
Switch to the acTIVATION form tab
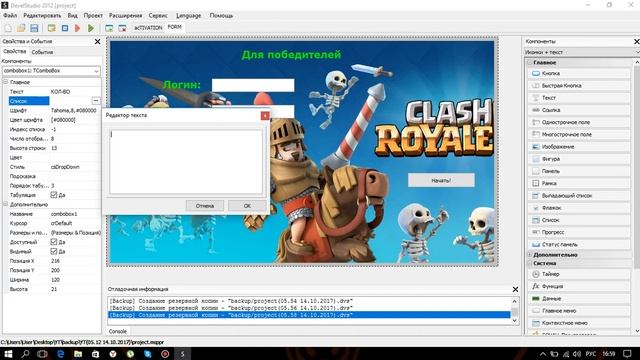point(148,28)
